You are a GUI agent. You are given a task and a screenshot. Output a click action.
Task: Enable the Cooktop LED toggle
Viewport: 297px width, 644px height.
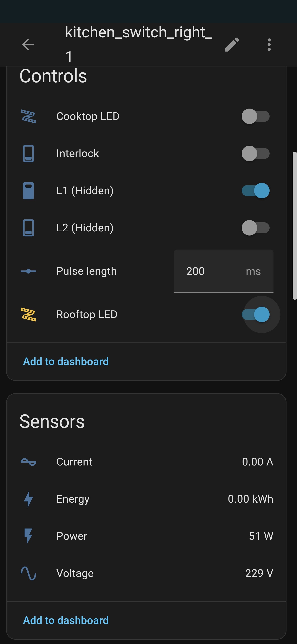(255, 116)
